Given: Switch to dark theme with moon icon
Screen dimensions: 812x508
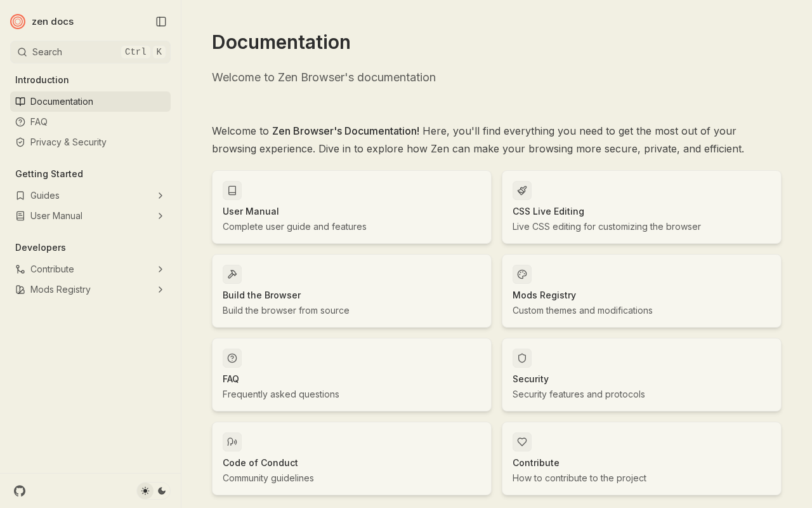Looking at the screenshot, I should [162, 491].
